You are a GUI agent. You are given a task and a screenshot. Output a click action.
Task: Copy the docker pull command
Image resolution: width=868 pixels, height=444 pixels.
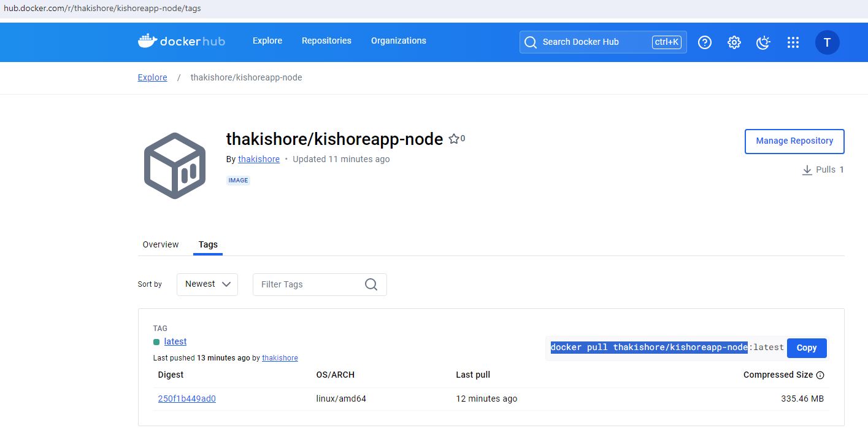pyautogui.click(x=806, y=348)
